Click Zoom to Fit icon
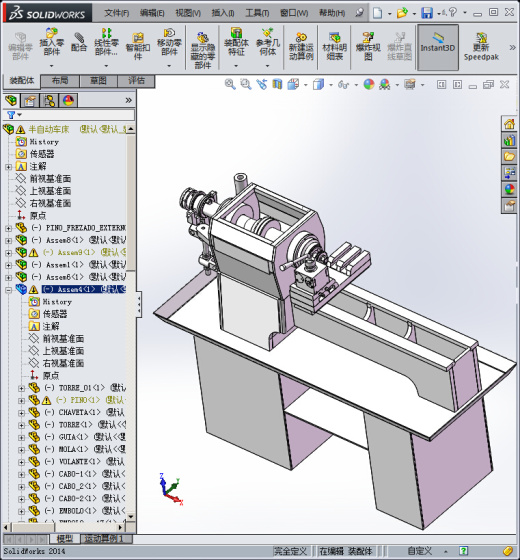Viewport: 520px width, 560px height. (230, 85)
